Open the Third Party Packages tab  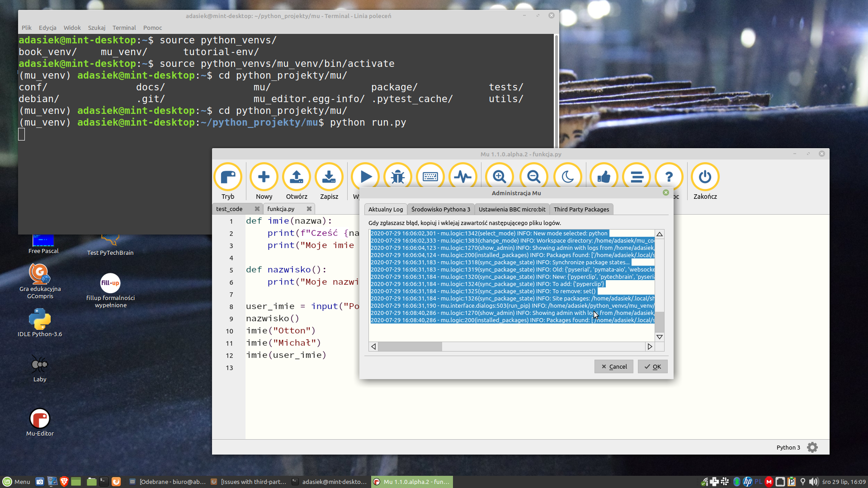click(x=581, y=209)
